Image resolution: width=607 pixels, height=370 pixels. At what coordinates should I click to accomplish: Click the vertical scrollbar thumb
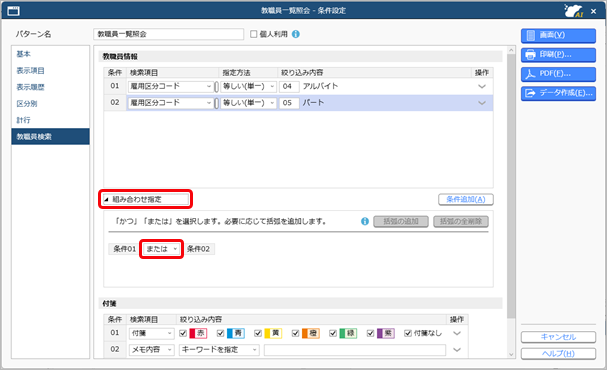[x=511, y=186]
